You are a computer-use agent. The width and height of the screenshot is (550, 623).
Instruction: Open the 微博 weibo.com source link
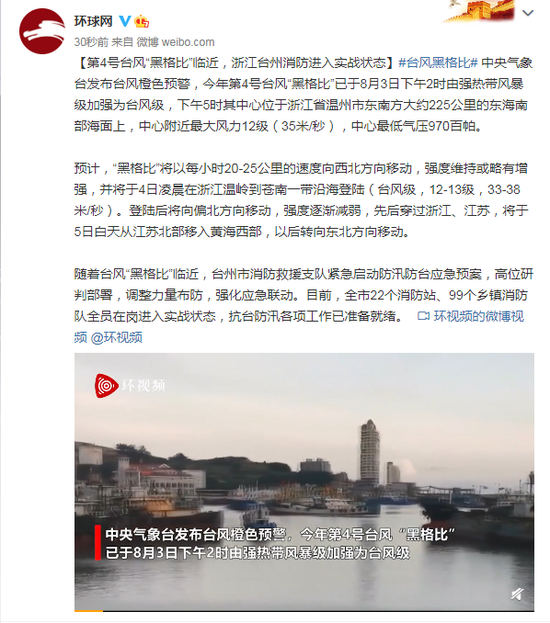[176, 42]
